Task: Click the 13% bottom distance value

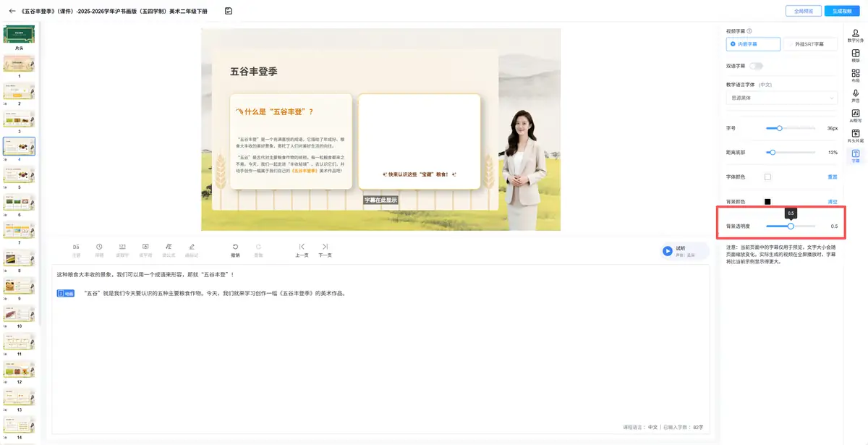Action: point(833,153)
